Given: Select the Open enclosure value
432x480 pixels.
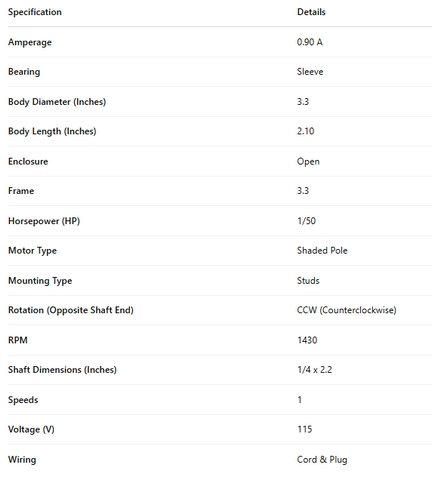Looking at the screenshot, I should click(308, 162).
